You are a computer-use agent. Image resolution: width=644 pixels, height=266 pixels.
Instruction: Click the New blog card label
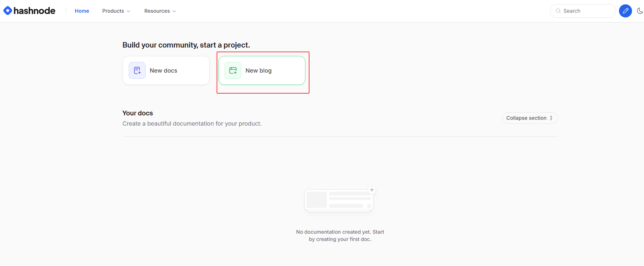pos(259,70)
